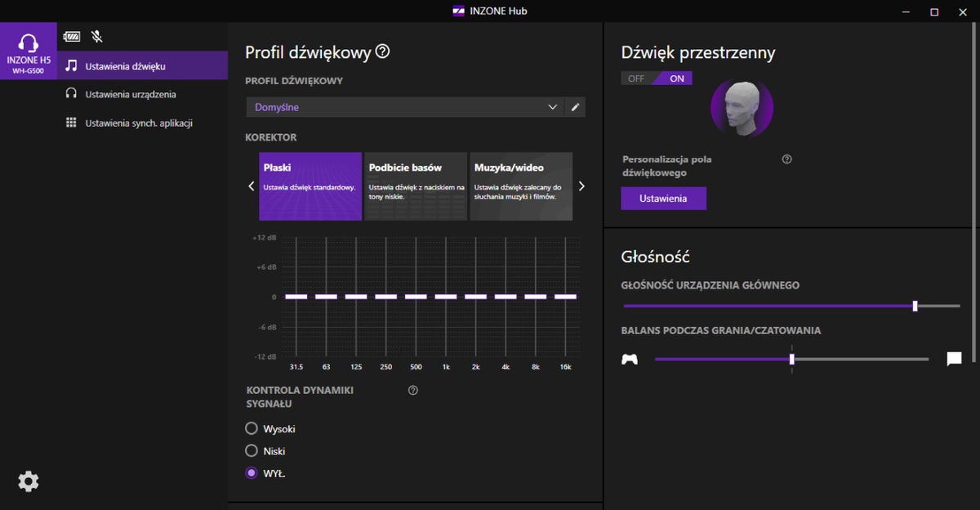
Task: Minimize the INZONE Hub window
Action: click(906, 11)
